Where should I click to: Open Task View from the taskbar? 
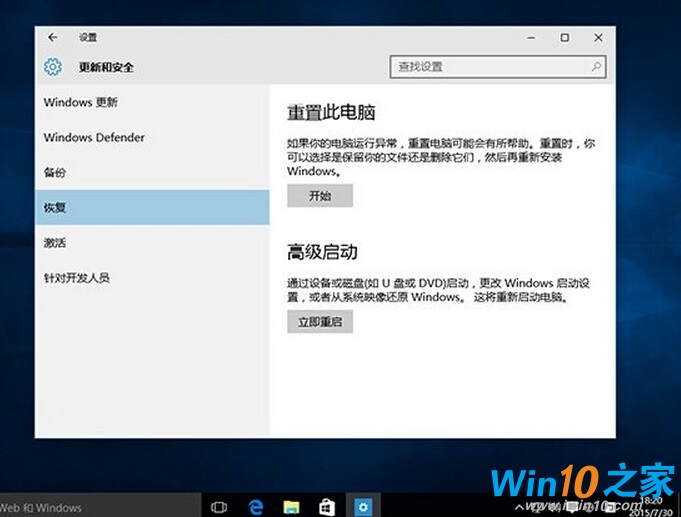pos(219,507)
